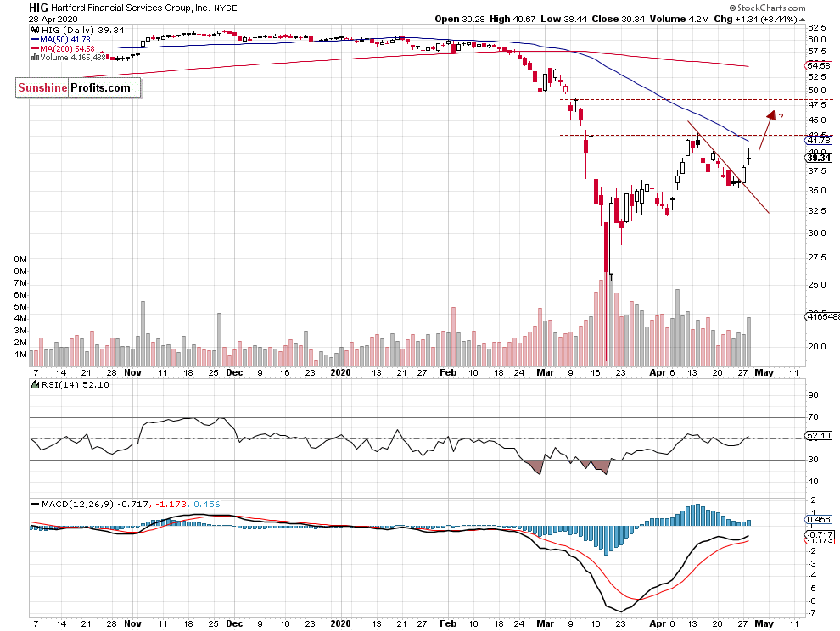Click the green mountain icon beside RSI(14)
This screenshot has width=840, height=631.
point(36,384)
